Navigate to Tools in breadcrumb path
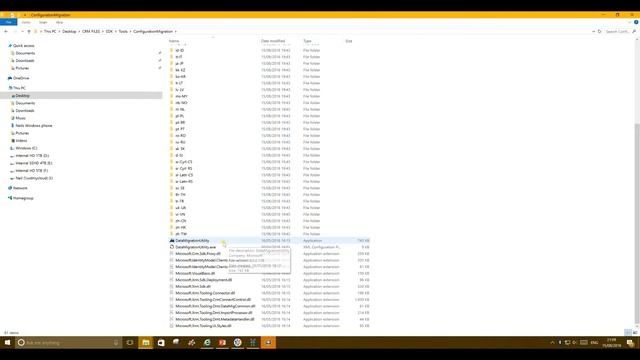Viewport: 640px width, 360px height. point(123,31)
